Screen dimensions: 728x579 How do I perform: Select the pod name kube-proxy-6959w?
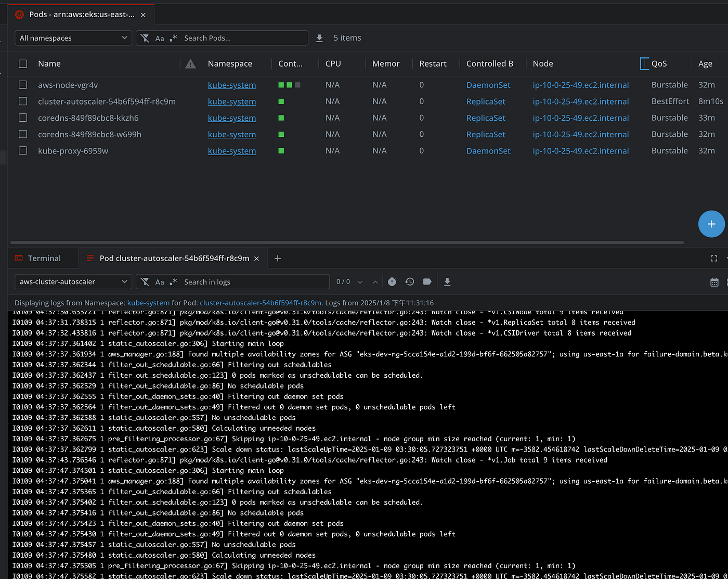click(73, 151)
